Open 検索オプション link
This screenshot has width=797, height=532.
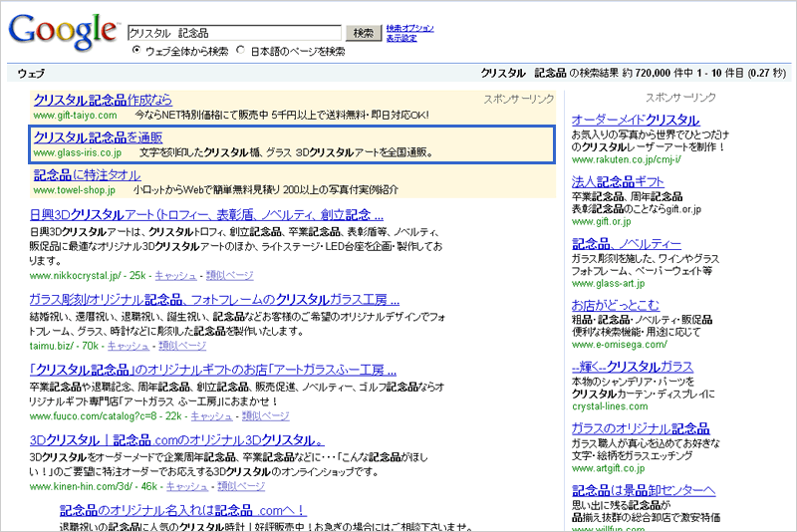409,28
